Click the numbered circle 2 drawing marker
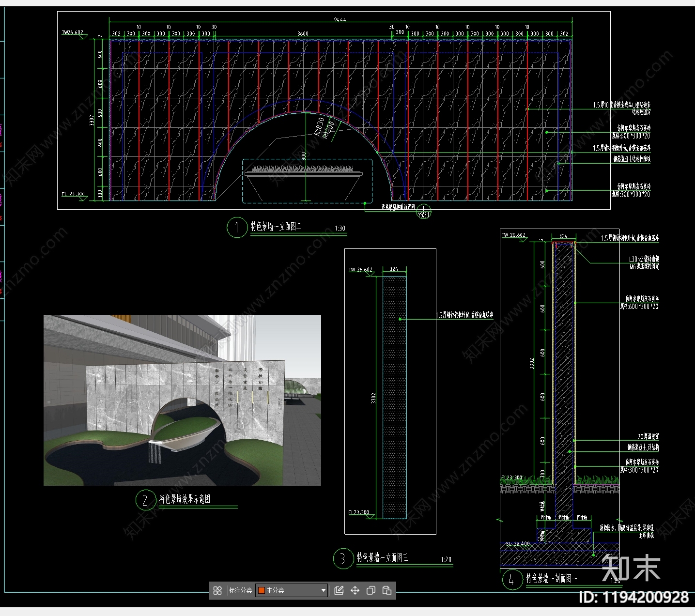Screen dimensions: 695x616 point(145,500)
